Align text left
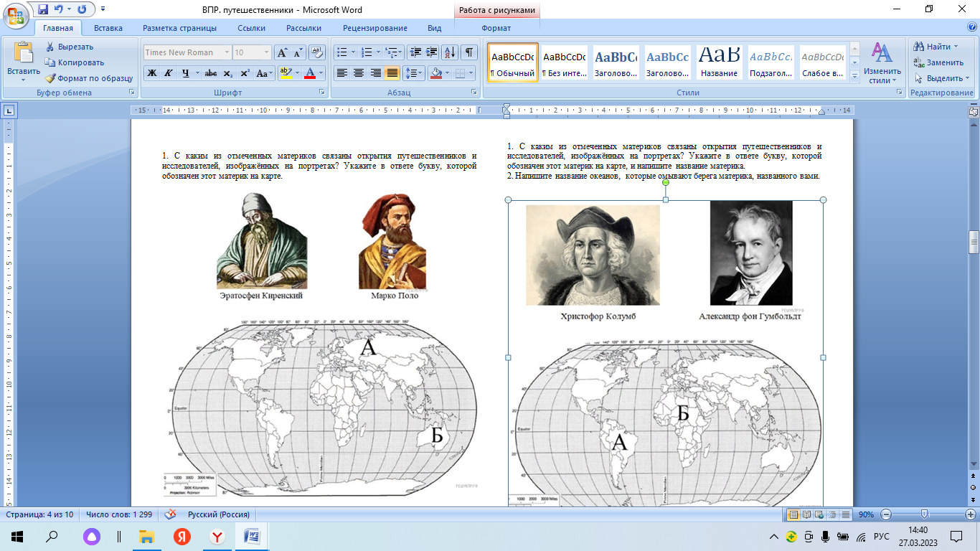This screenshot has width=980, height=551. click(342, 73)
